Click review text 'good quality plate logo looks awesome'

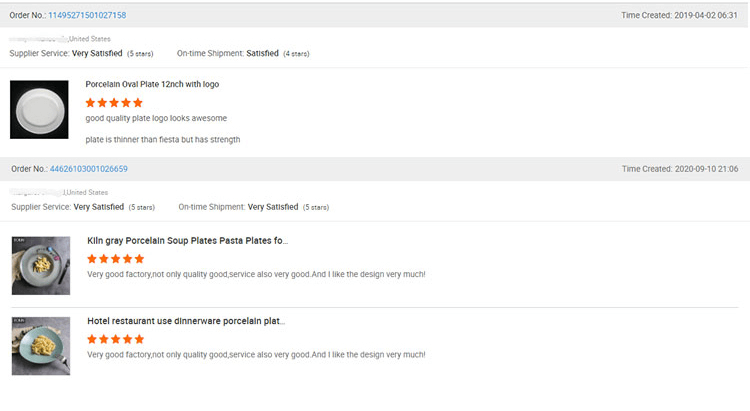[156, 119]
